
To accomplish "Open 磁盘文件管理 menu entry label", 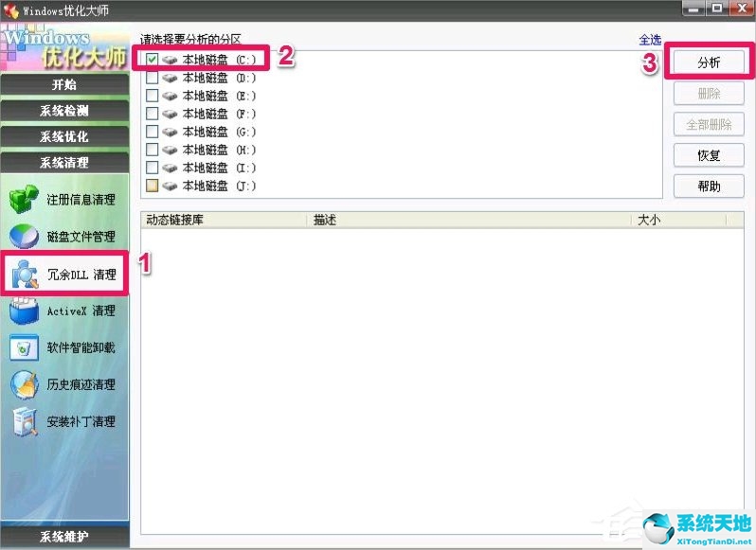I will click(81, 237).
